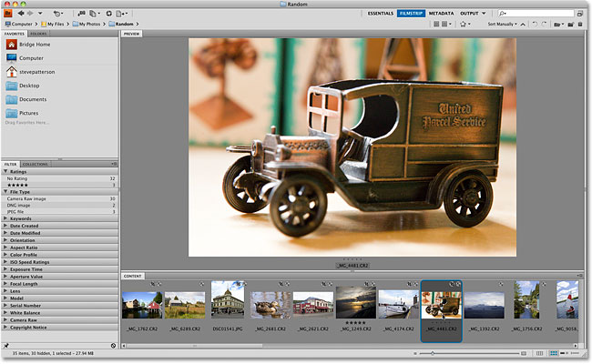Open the output document dropdown icon
This screenshot has width=592, height=364.
click(x=121, y=14)
